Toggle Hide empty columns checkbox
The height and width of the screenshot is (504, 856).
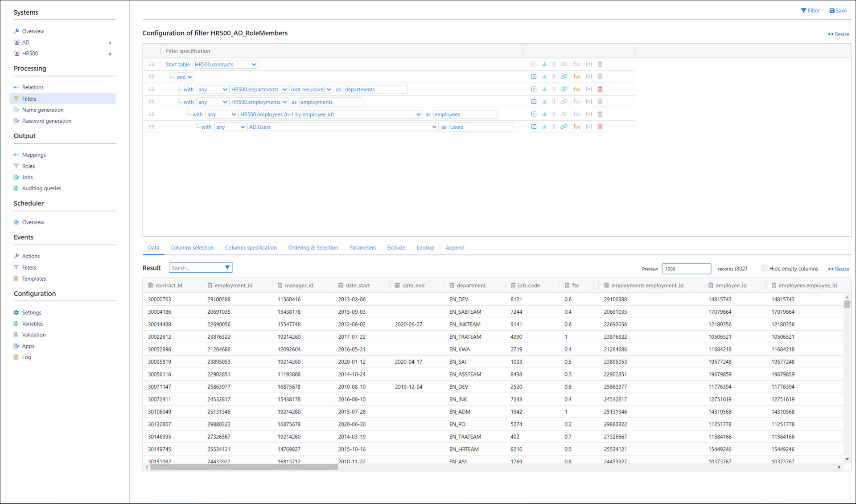pyautogui.click(x=764, y=268)
